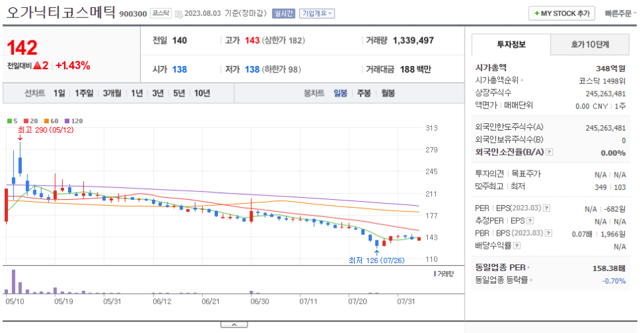Image resolution: width=644 pixels, height=333 pixels.
Task: Click the red arrow under 최고 290
Action: pos(20,138)
